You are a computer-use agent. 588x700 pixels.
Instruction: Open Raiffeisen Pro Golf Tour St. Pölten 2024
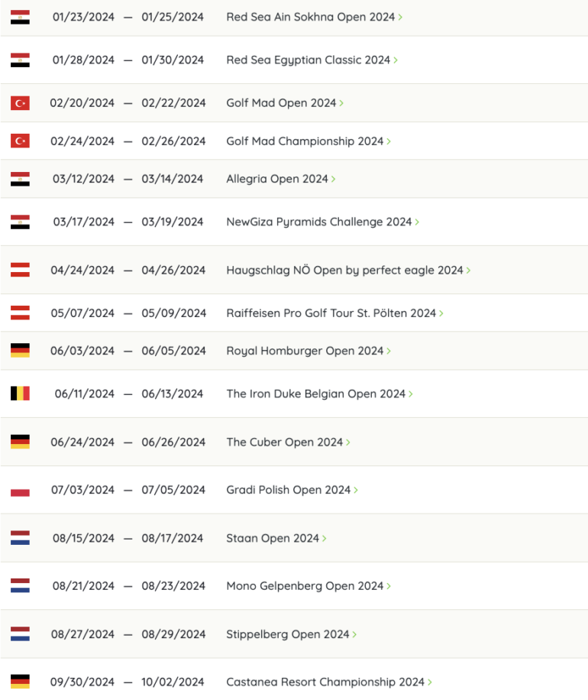pyautogui.click(x=331, y=313)
